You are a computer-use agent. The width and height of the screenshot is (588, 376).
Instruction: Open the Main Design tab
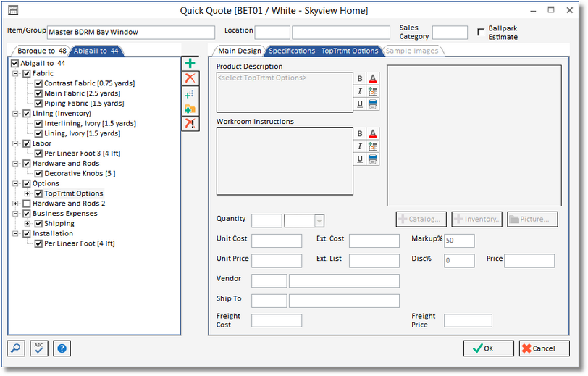[239, 51]
